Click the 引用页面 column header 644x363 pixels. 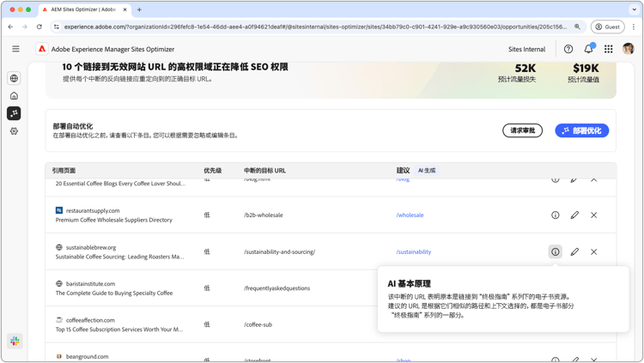point(64,171)
